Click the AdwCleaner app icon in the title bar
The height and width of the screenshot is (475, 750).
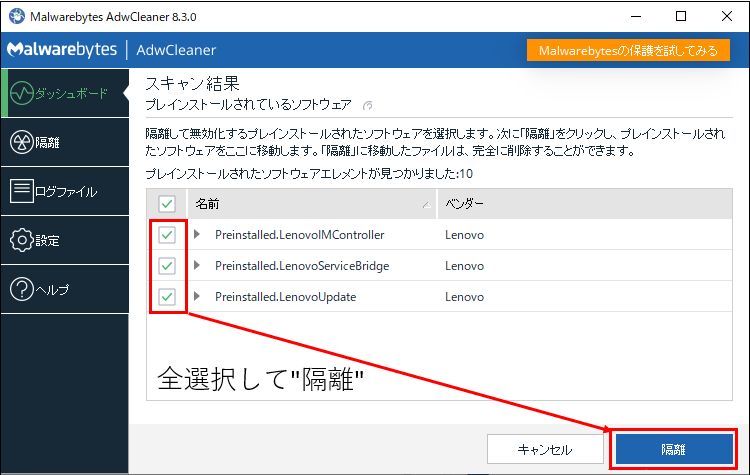coord(17,16)
